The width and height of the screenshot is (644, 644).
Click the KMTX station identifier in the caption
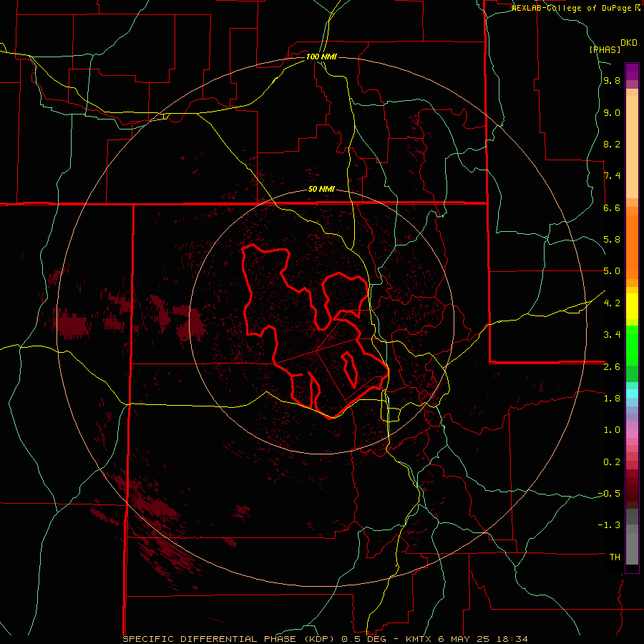point(418,639)
